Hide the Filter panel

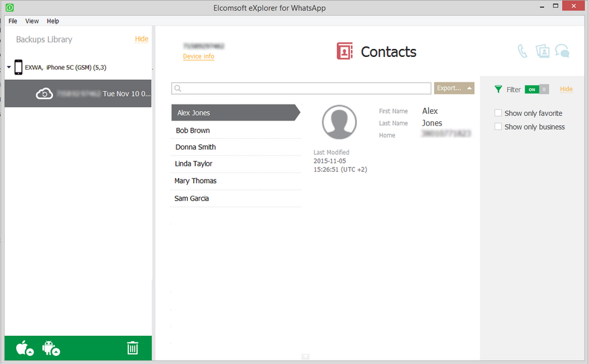[x=566, y=89]
